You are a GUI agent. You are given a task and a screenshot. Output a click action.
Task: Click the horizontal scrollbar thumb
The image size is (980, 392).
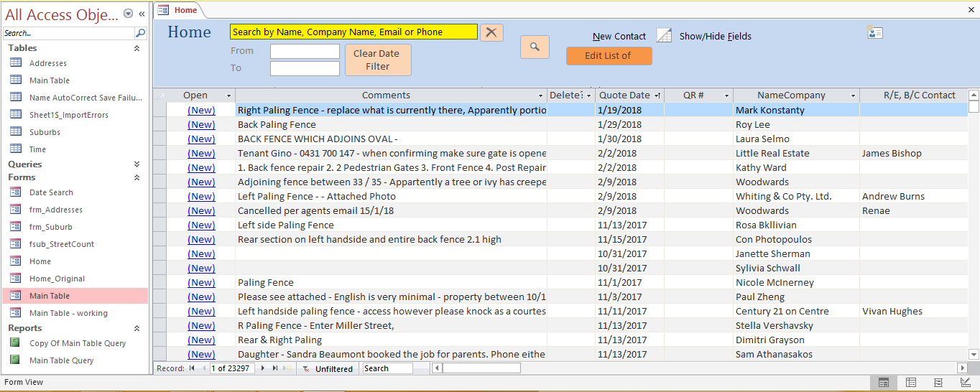(x=481, y=368)
